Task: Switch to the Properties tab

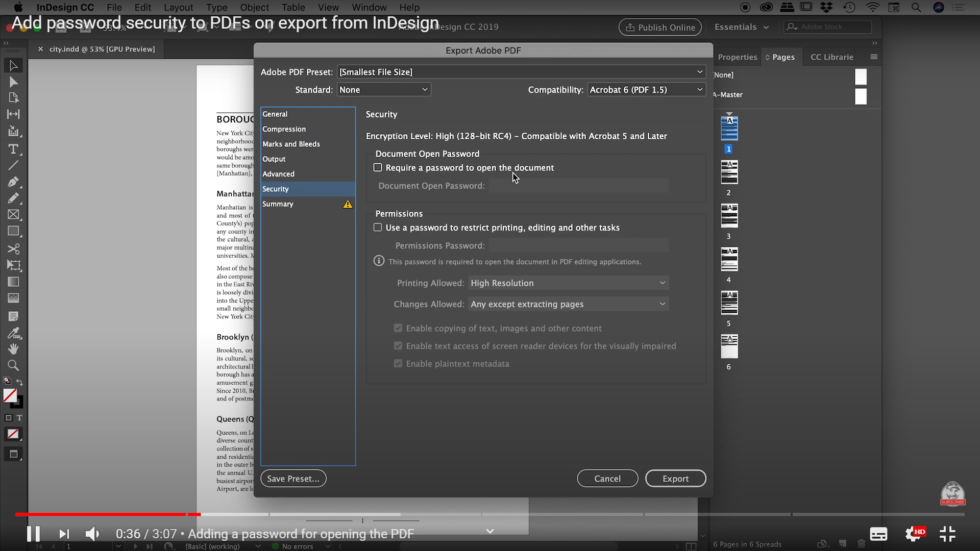Action: tap(738, 57)
